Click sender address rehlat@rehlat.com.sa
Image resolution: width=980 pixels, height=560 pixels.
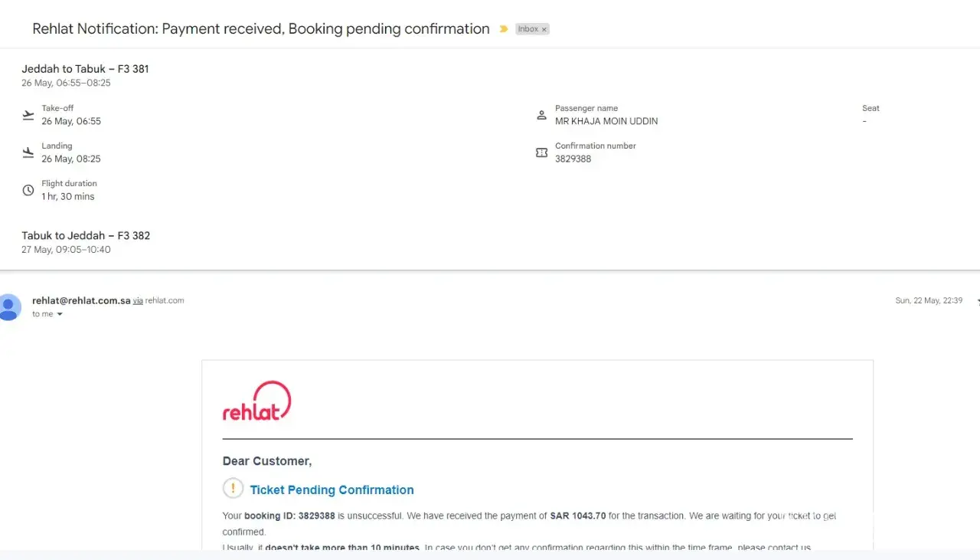click(x=81, y=300)
